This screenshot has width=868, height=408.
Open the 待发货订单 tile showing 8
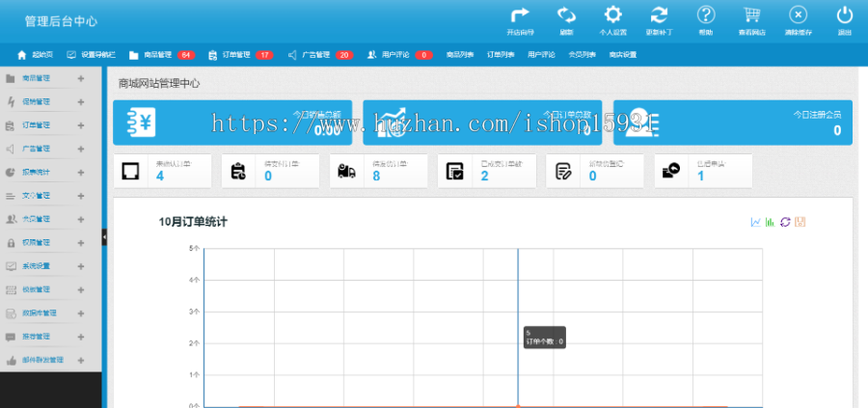click(379, 171)
